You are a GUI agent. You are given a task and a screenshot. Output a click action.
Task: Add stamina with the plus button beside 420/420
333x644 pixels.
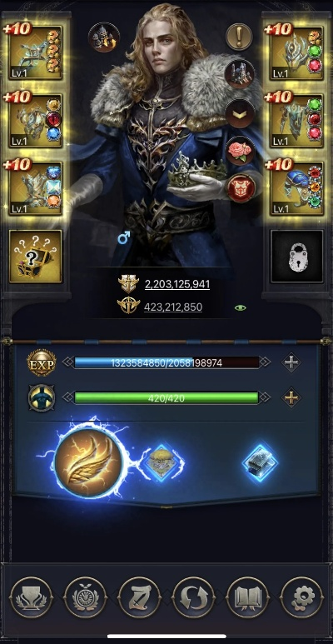291,397
